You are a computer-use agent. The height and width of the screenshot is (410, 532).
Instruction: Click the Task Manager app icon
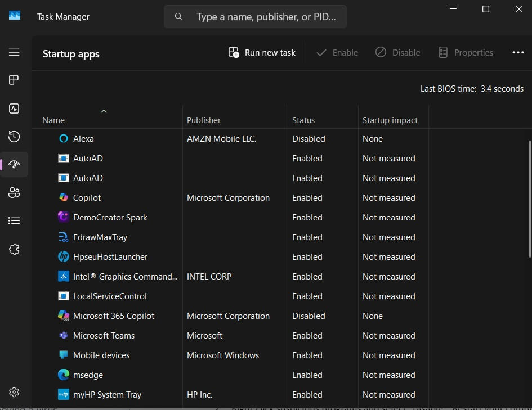[15, 16]
